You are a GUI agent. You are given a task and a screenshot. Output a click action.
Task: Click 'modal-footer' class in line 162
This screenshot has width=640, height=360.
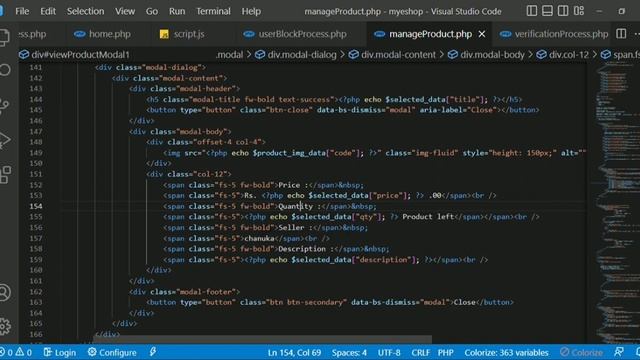[x=207, y=291]
